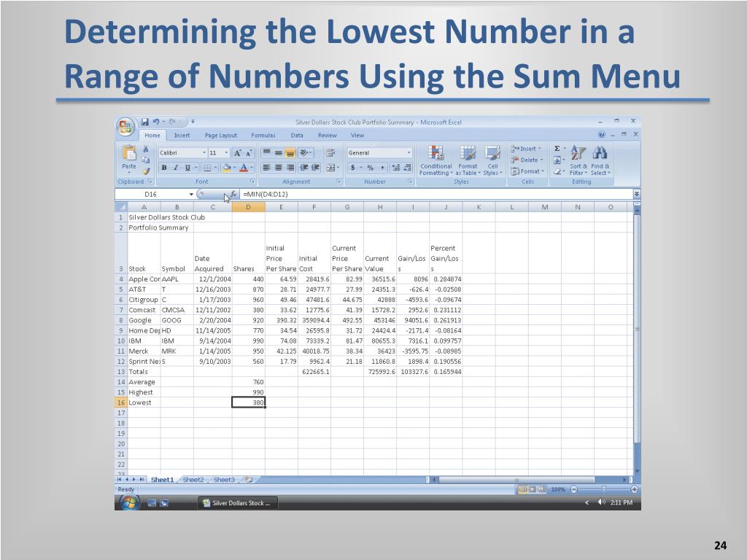Expand the Name Box dropdown arrow
The width and height of the screenshot is (747, 560).
click(192, 194)
